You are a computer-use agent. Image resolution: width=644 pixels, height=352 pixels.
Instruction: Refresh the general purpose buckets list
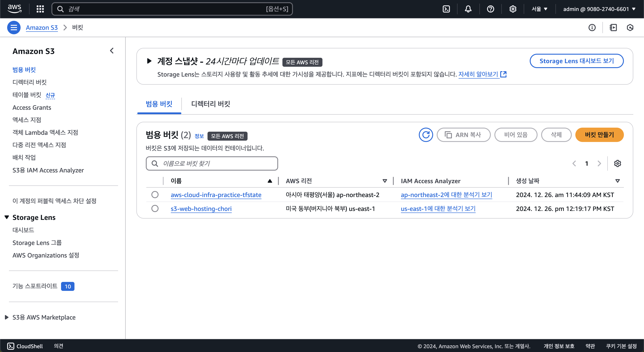point(426,135)
